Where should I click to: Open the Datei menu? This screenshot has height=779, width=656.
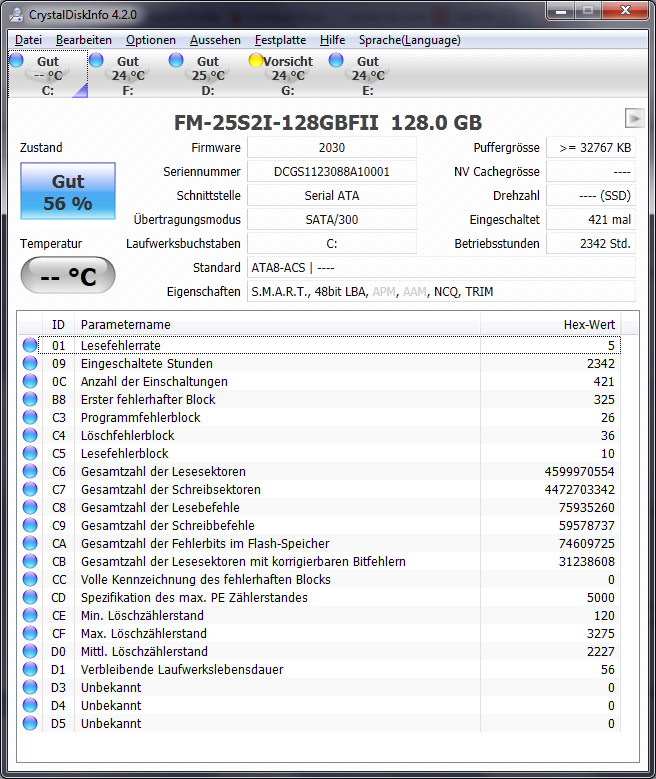28,40
